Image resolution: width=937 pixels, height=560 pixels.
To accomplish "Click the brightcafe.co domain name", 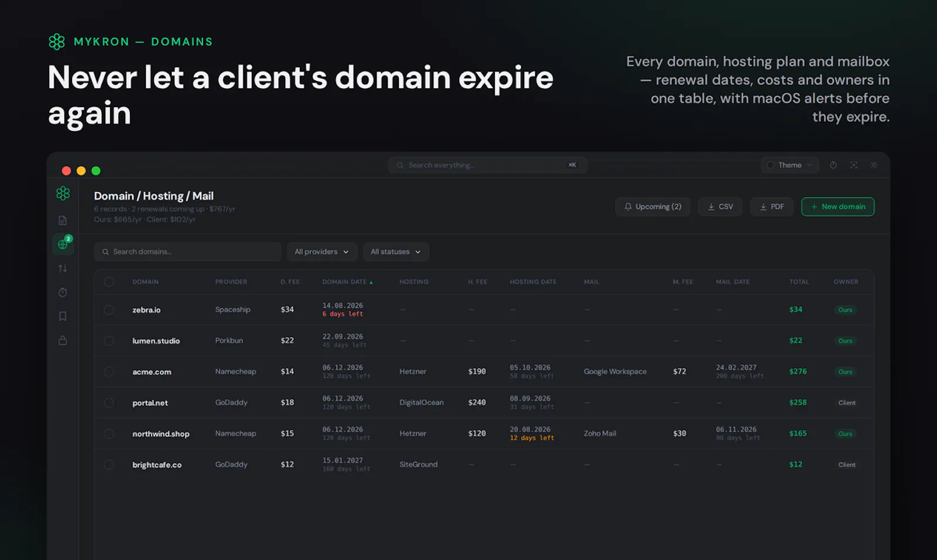I will tap(157, 465).
